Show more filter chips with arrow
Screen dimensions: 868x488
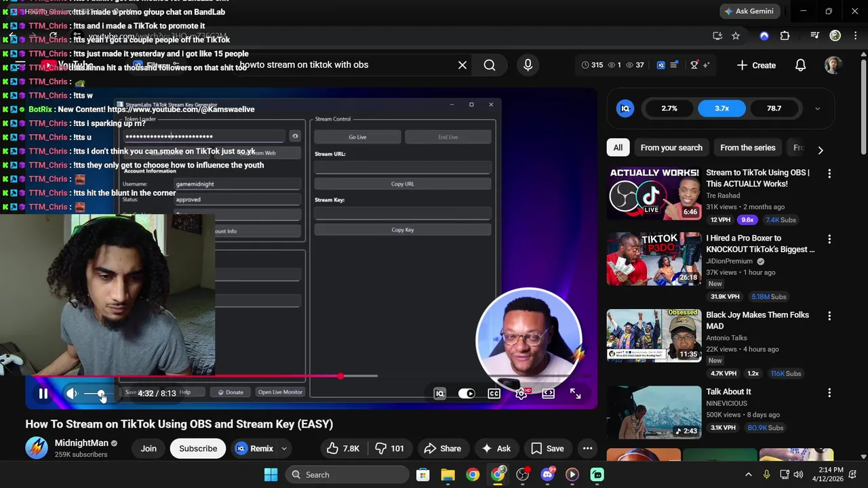[821, 150]
